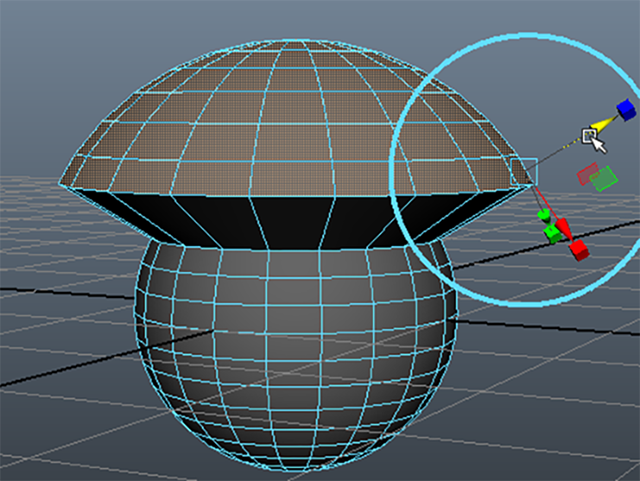This screenshot has width=640, height=481.
Task: Click the red cube scale handle
Action: [x=579, y=249]
